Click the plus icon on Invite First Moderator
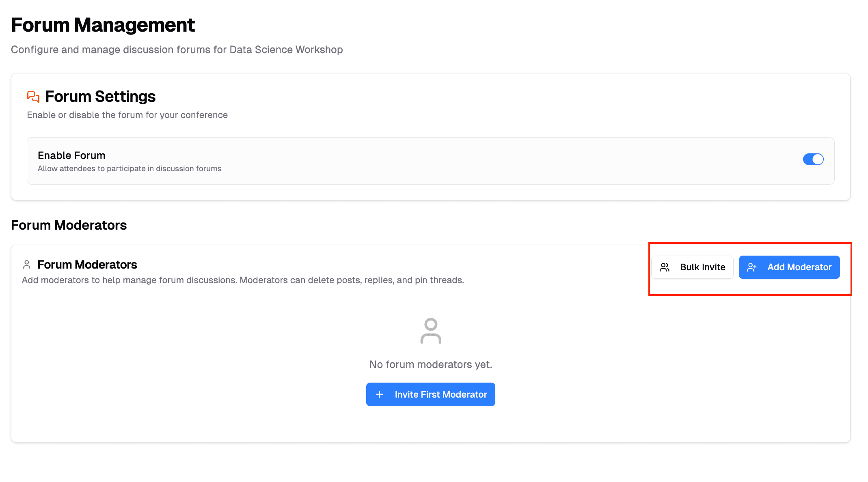This screenshot has width=868, height=482. 379,394
